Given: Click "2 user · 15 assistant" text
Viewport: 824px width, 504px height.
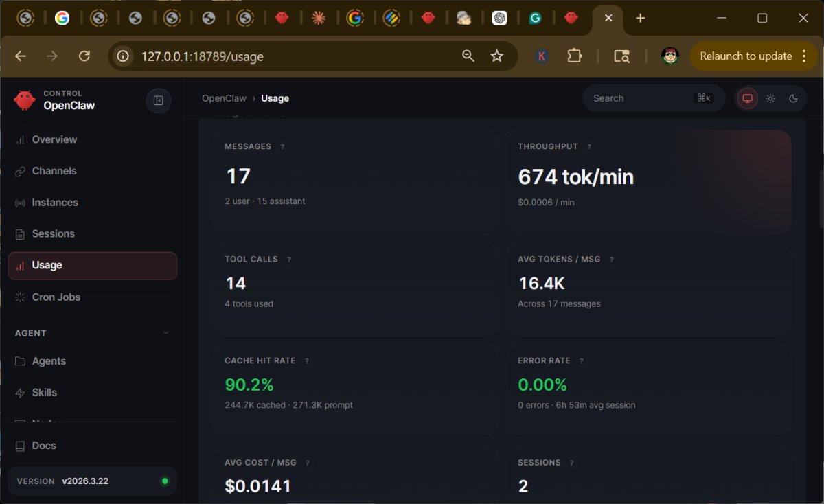Looking at the screenshot, I should click(x=265, y=201).
